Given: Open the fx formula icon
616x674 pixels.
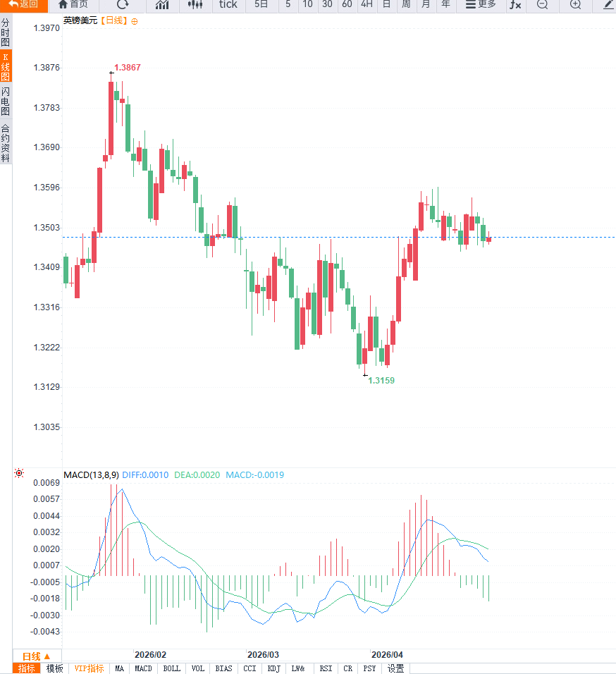Looking at the screenshot, I should click(515, 5).
